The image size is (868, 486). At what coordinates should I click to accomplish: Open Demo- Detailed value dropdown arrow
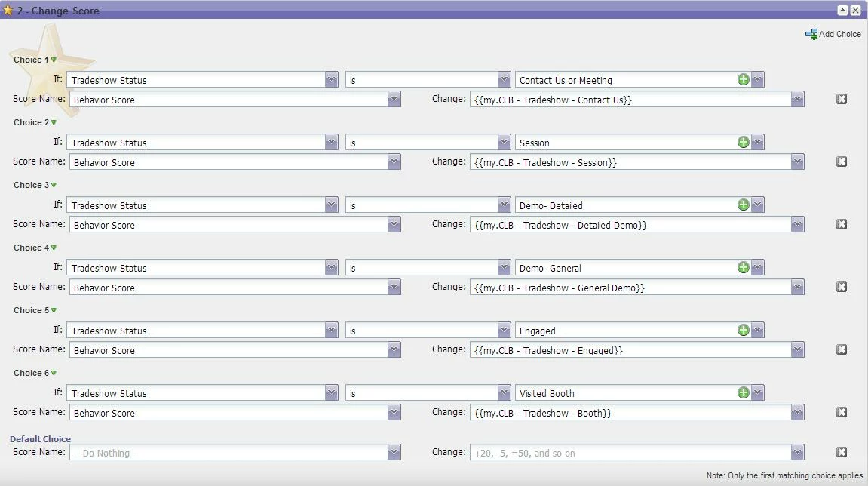(x=758, y=205)
